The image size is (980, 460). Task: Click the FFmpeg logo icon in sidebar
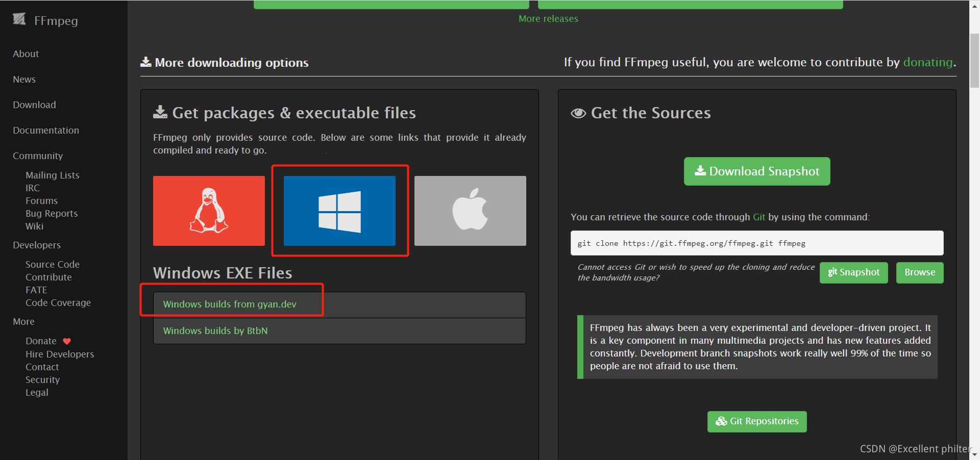[x=19, y=19]
